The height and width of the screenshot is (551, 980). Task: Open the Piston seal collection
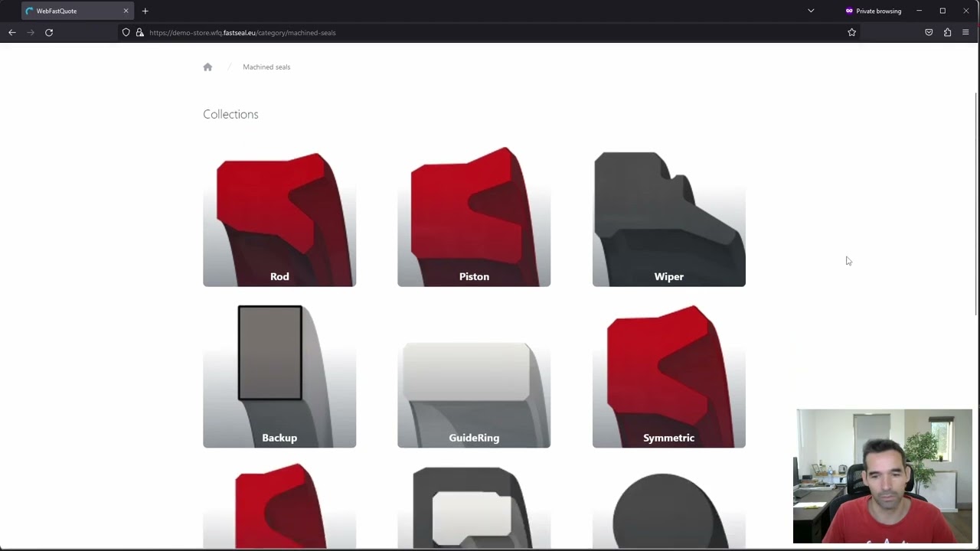(x=474, y=216)
